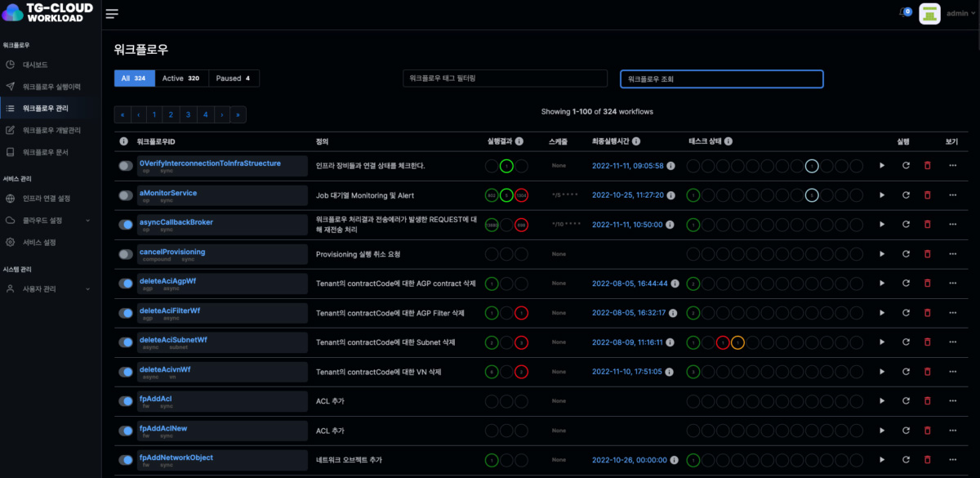Click play icon for deleteAcivnWf workflow
980x478 pixels.
tap(881, 372)
